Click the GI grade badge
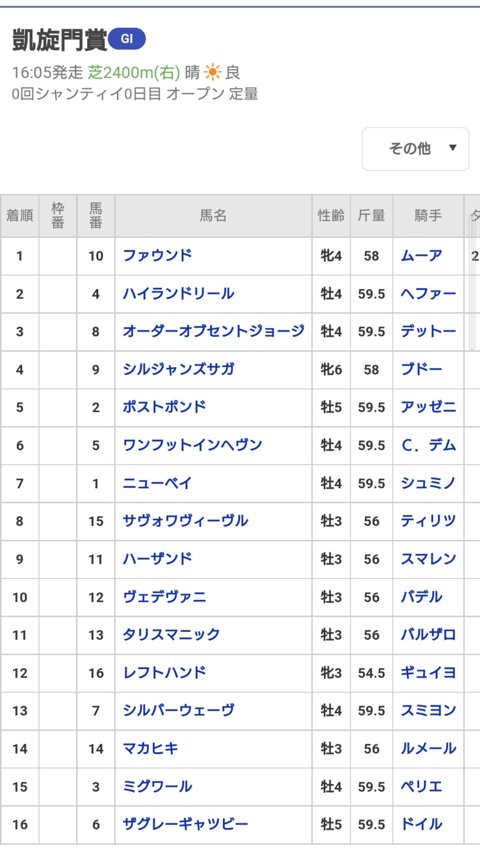 [x=127, y=39]
